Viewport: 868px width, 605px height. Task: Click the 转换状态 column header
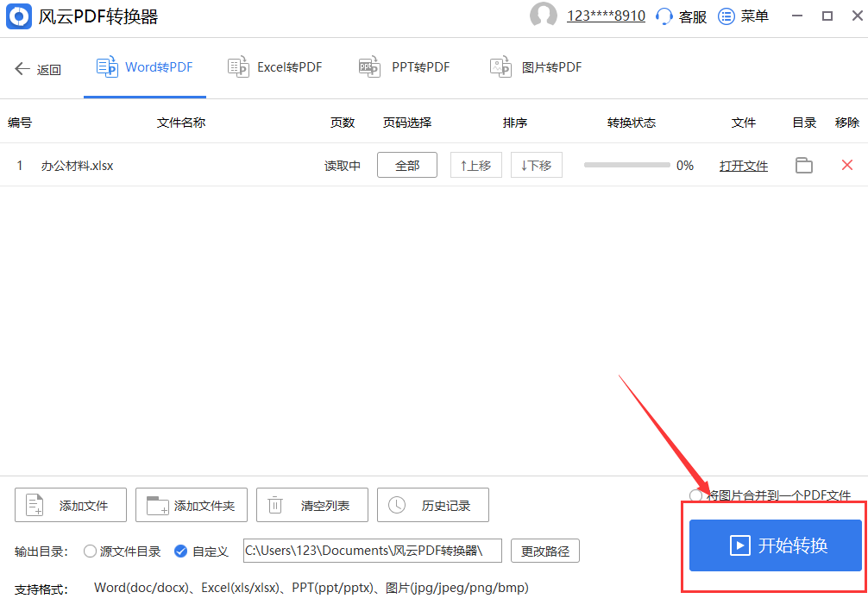pos(631,123)
